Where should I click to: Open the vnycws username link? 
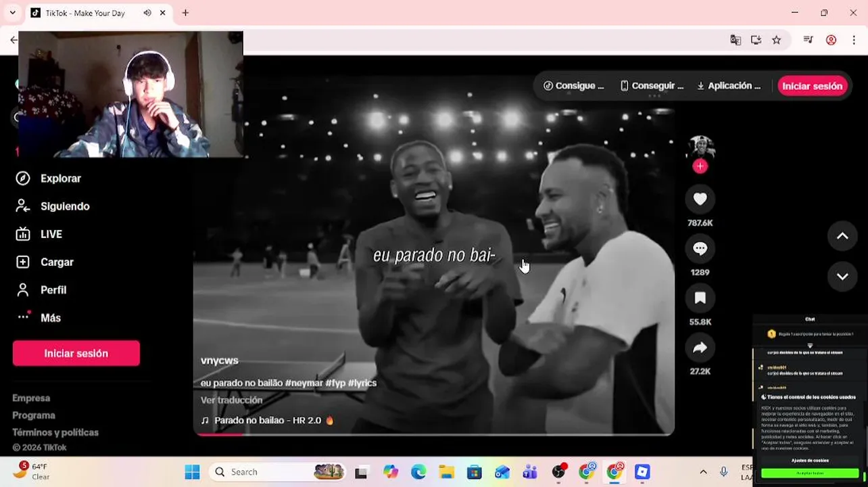tap(220, 361)
